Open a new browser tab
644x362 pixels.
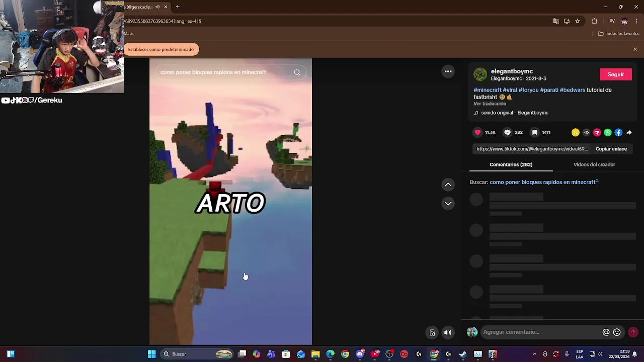point(178,7)
